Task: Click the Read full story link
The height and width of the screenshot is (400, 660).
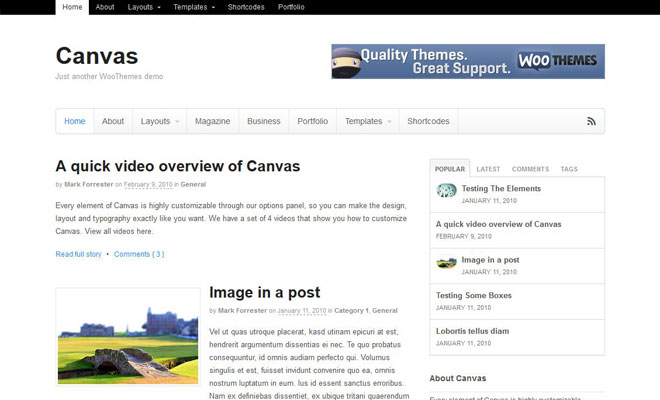Action: tap(78, 254)
